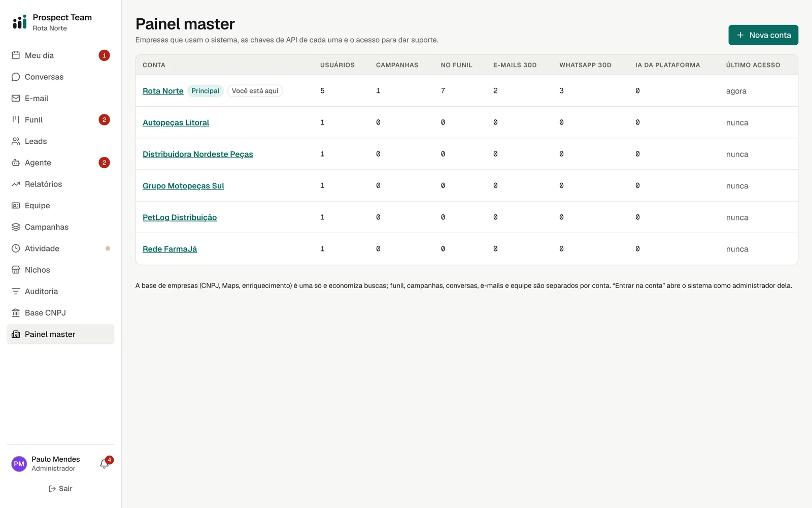
Task: Click the Principal badge on Rota Norte
Action: pyautogui.click(x=206, y=91)
